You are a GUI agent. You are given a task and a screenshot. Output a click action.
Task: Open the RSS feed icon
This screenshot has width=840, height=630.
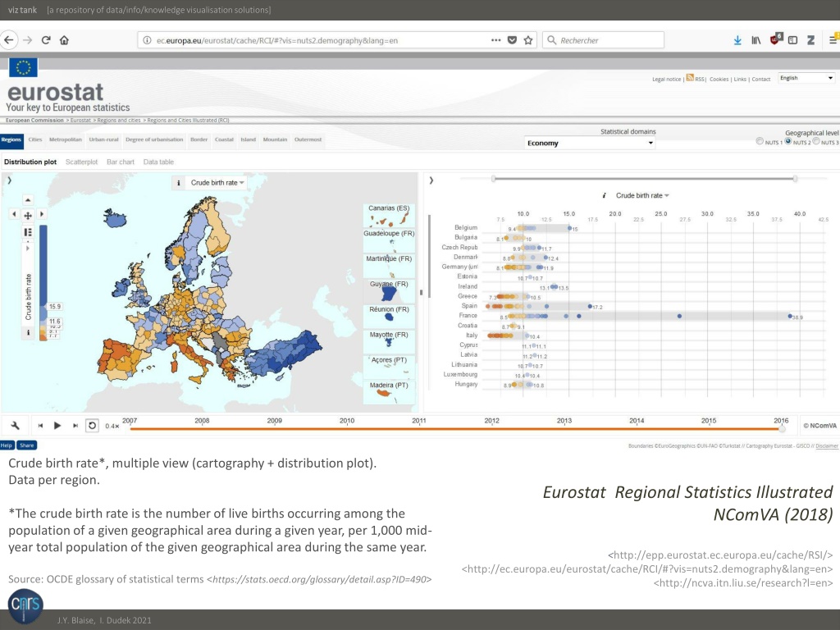coord(690,78)
